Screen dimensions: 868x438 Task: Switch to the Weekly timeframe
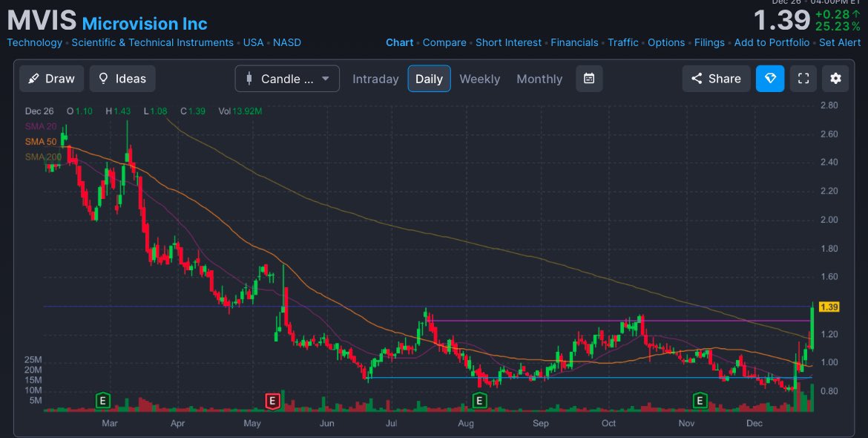click(479, 78)
